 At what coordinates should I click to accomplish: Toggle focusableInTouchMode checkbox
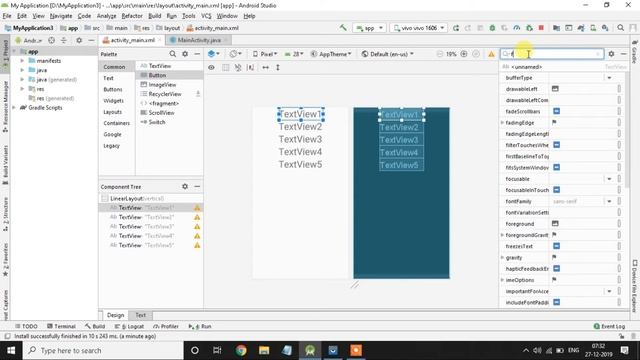coord(556,190)
